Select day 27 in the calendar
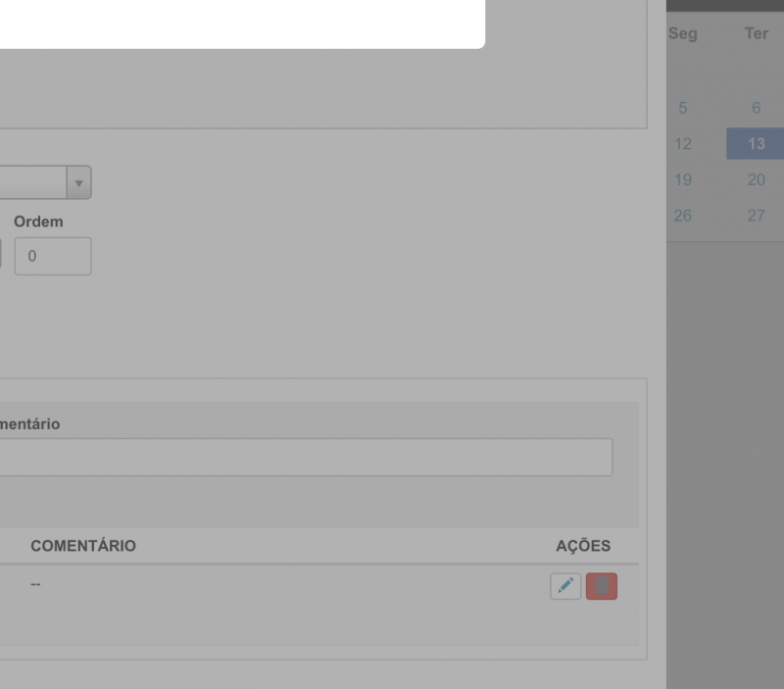The image size is (784, 689). pos(756,216)
